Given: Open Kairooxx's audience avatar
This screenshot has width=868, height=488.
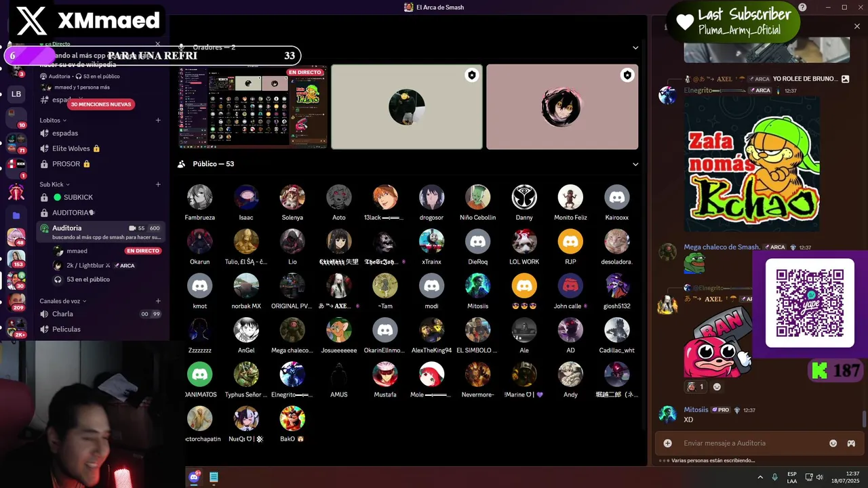Looking at the screenshot, I should 616,197.
